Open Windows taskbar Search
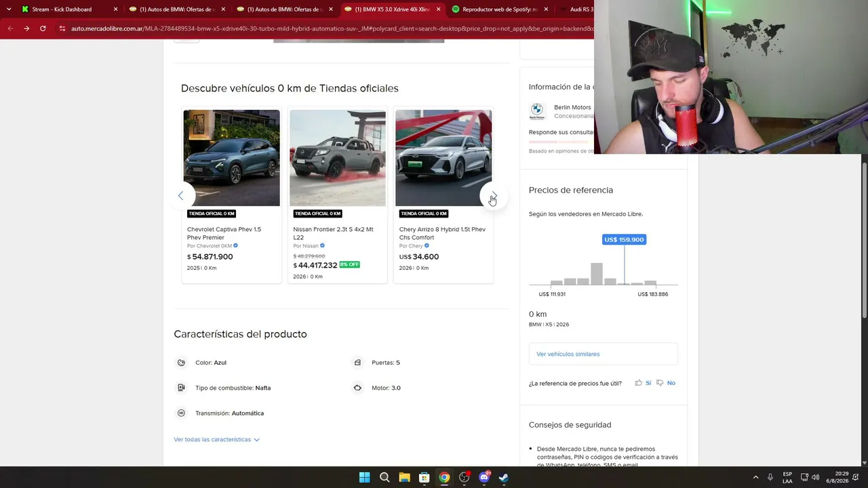 (384, 477)
